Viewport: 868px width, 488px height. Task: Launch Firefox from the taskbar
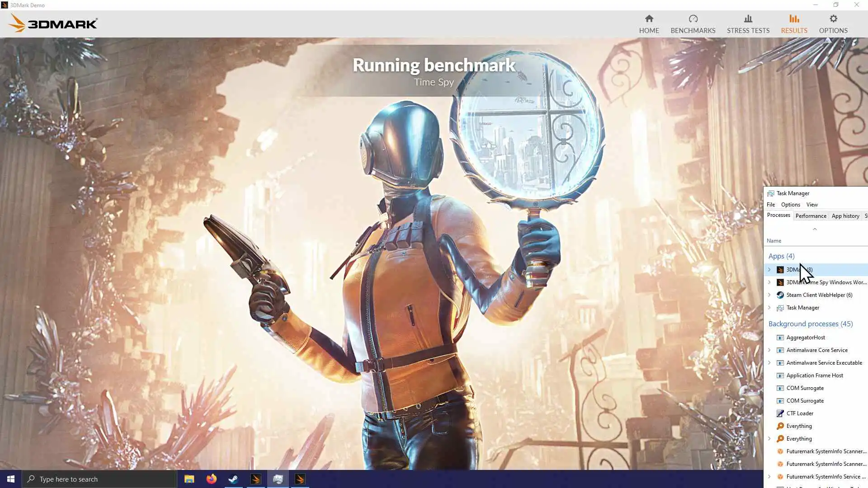click(x=211, y=479)
